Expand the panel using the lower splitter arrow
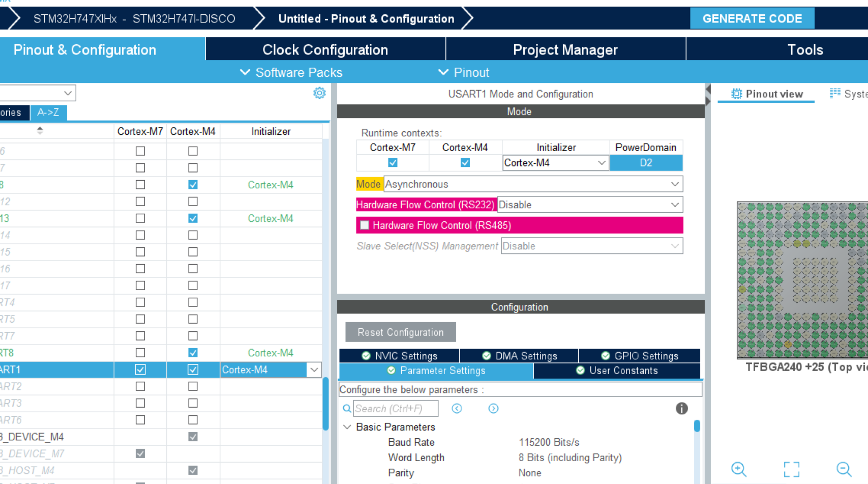Image resolution: width=868 pixels, height=484 pixels. coord(708,101)
